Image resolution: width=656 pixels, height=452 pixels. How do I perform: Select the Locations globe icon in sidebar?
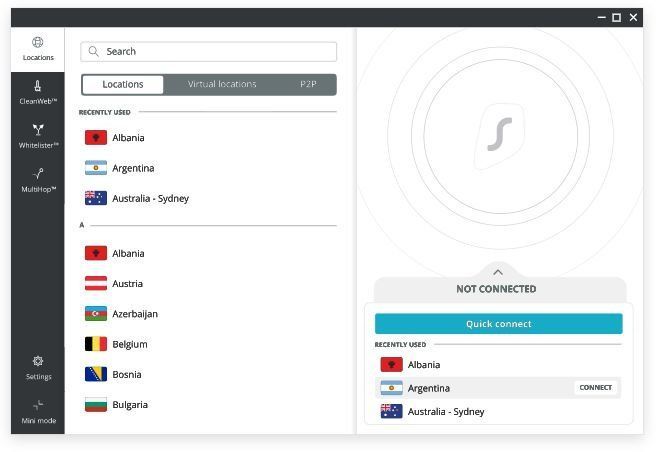click(38, 48)
